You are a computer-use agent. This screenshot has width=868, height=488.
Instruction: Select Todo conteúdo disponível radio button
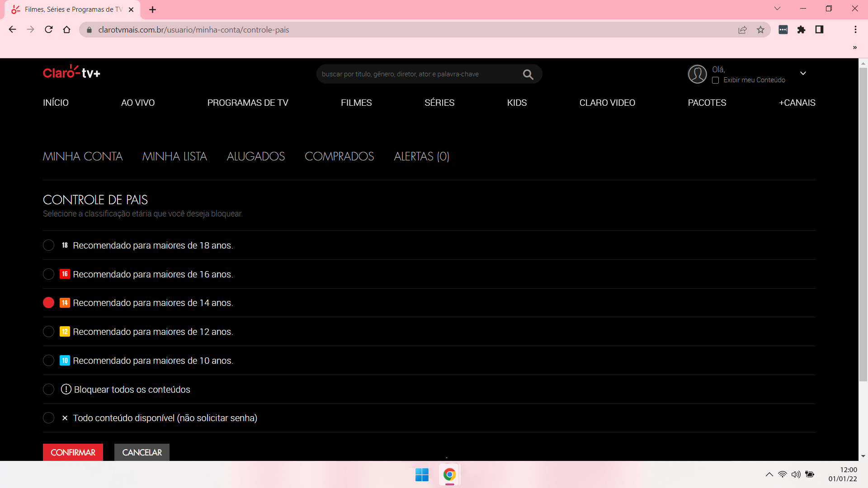coord(48,418)
